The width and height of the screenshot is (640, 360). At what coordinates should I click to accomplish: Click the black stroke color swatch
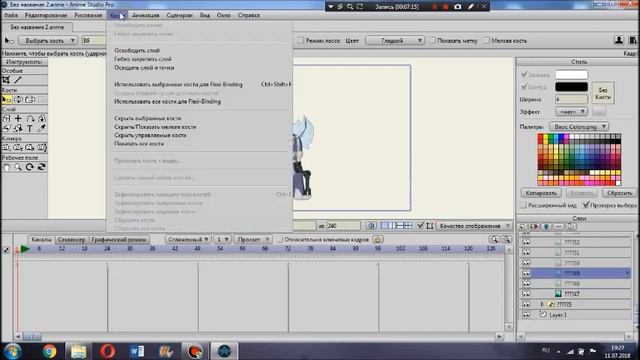[571, 87]
